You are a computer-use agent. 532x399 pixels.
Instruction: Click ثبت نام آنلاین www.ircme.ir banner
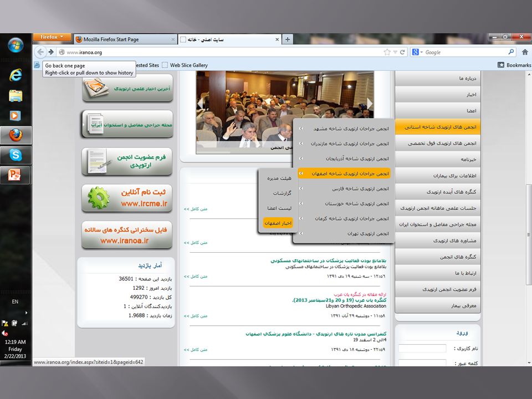(127, 198)
